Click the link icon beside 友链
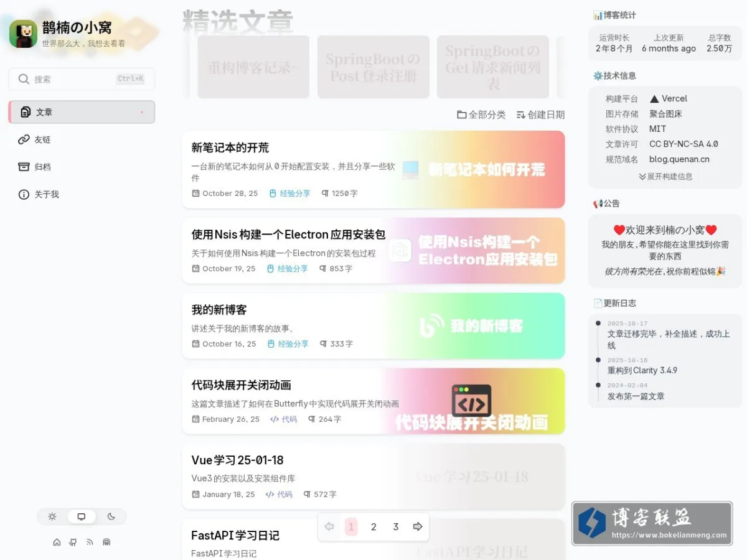 (24, 139)
